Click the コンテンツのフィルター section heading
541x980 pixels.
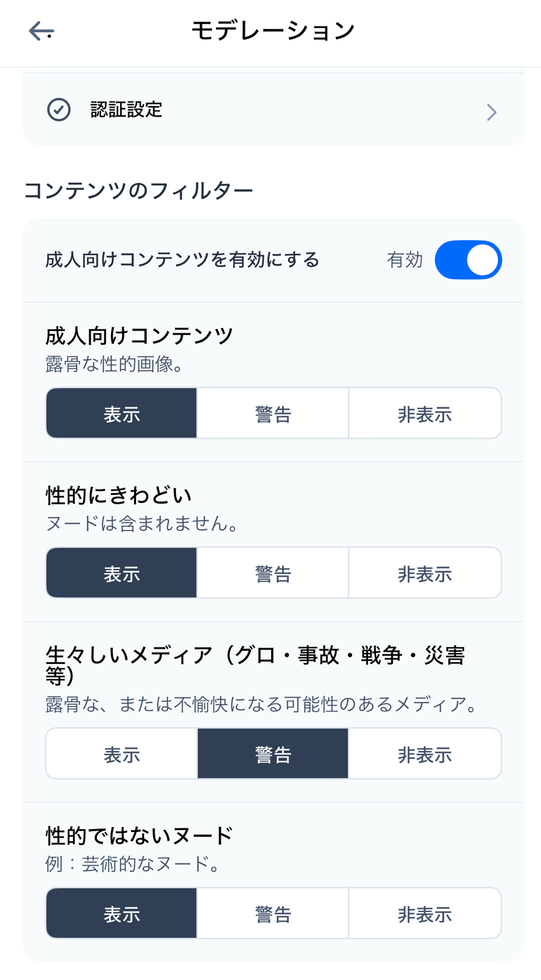tap(139, 190)
